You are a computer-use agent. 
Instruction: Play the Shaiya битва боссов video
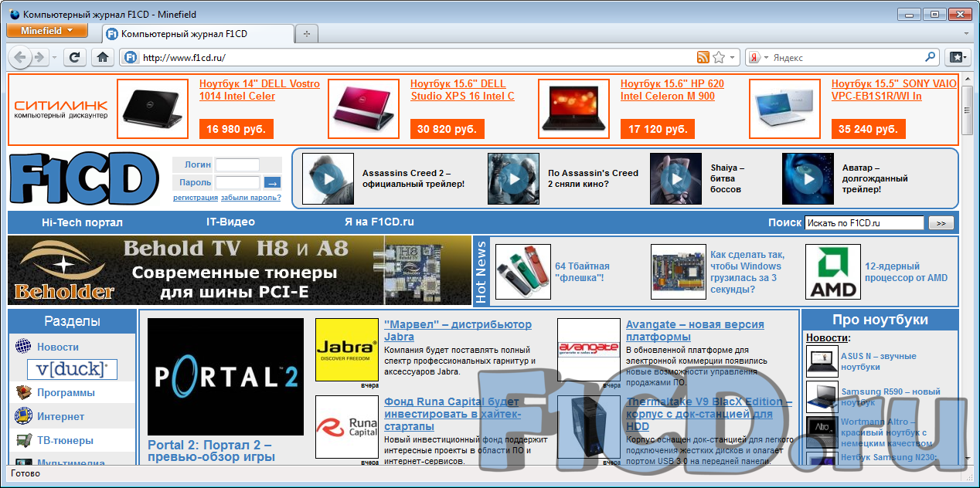click(x=675, y=178)
